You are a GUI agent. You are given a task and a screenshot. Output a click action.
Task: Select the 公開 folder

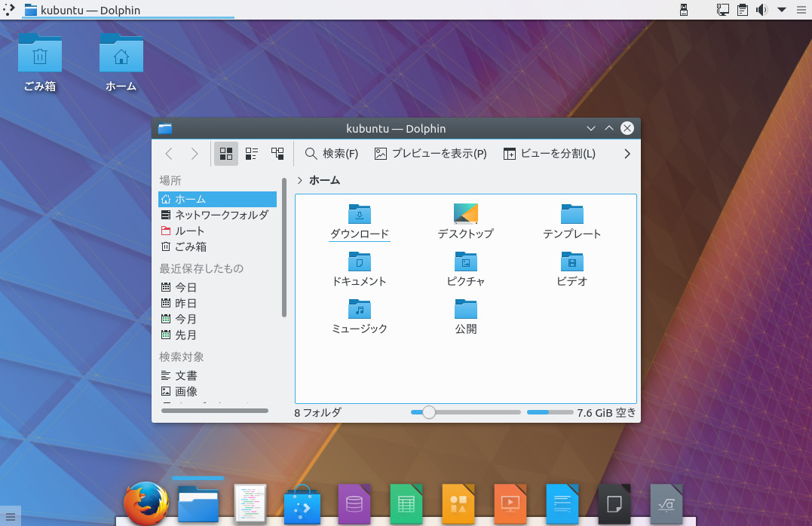coord(465,317)
